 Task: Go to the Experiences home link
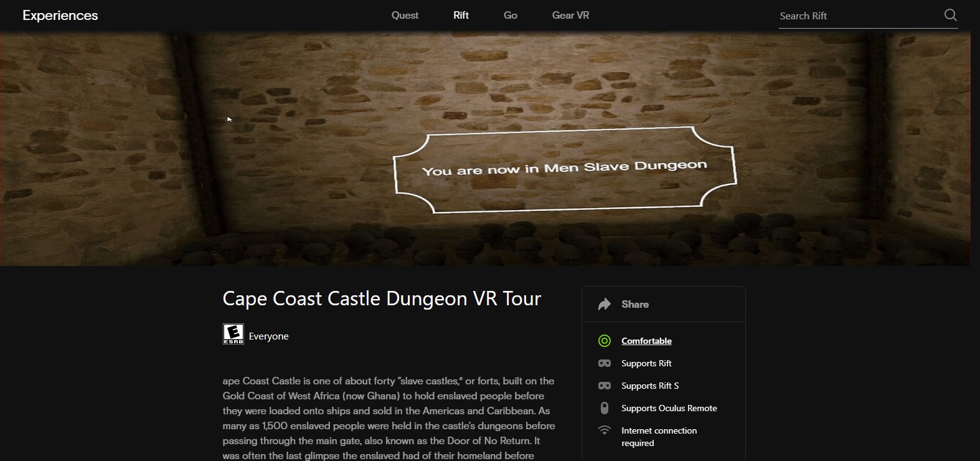[x=60, y=15]
